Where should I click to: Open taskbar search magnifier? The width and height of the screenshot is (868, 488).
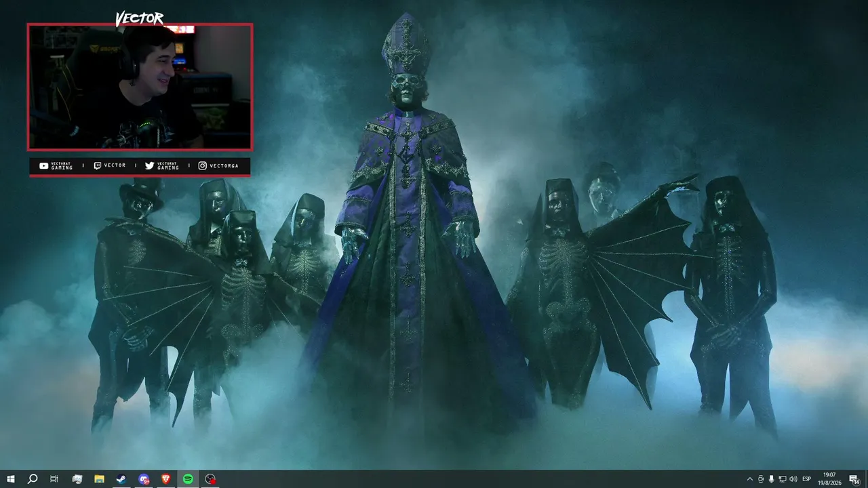tap(32, 479)
